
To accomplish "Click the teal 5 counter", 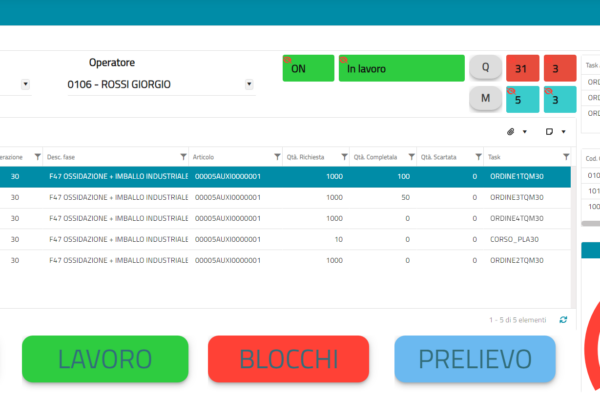I will [x=523, y=100].
